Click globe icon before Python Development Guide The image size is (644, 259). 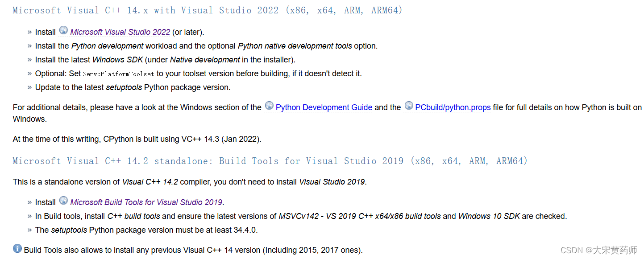click(x=269, y=106)
